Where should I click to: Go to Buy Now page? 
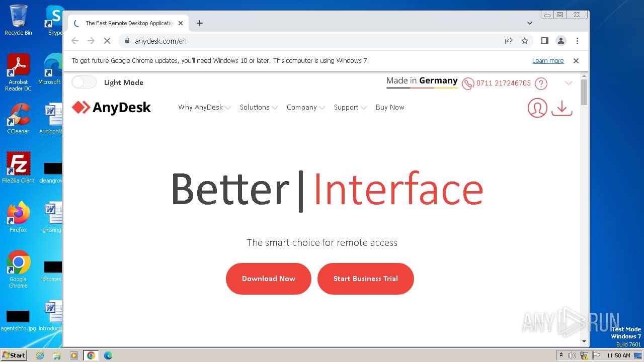(390, 107)
